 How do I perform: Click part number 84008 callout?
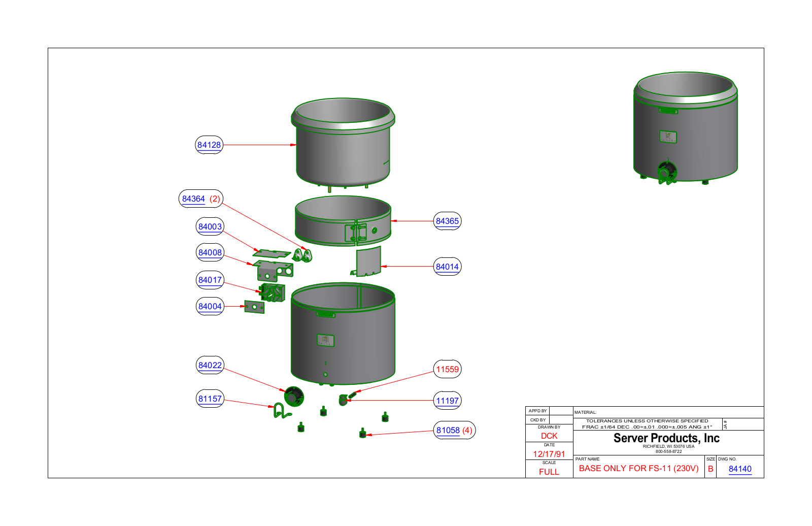(210, 252)
